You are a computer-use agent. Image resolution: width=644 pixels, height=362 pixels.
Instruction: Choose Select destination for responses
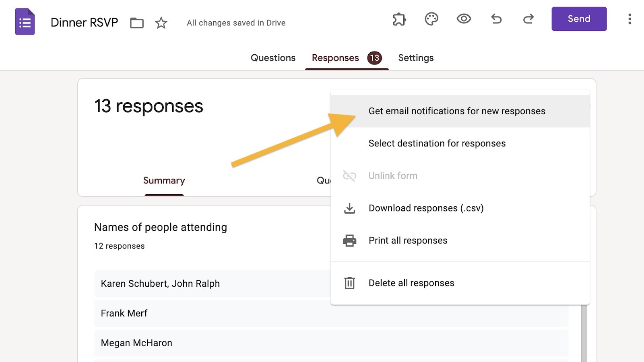(437, 144)
